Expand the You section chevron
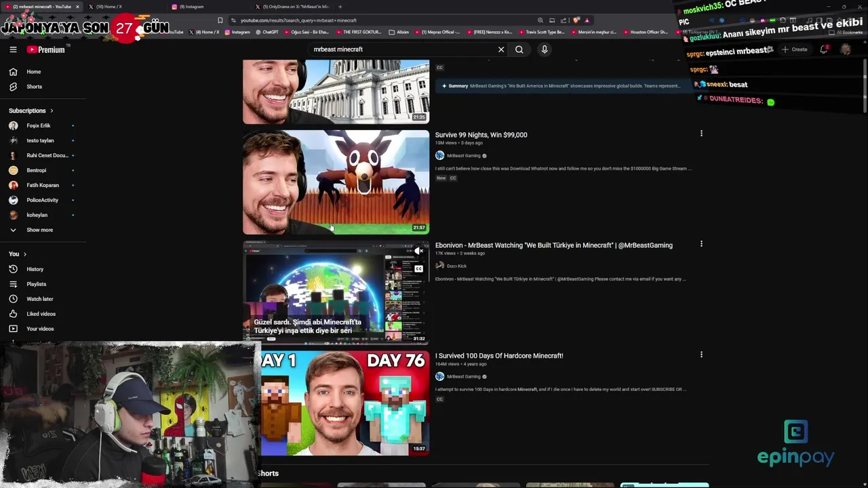Viewport: 868px width, 488px height. (25, 254)
